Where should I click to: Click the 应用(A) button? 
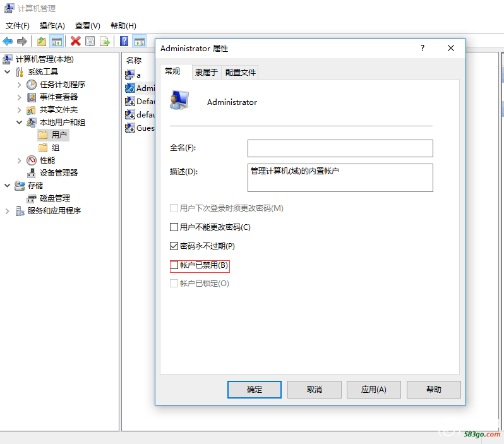tap(373, 389)
